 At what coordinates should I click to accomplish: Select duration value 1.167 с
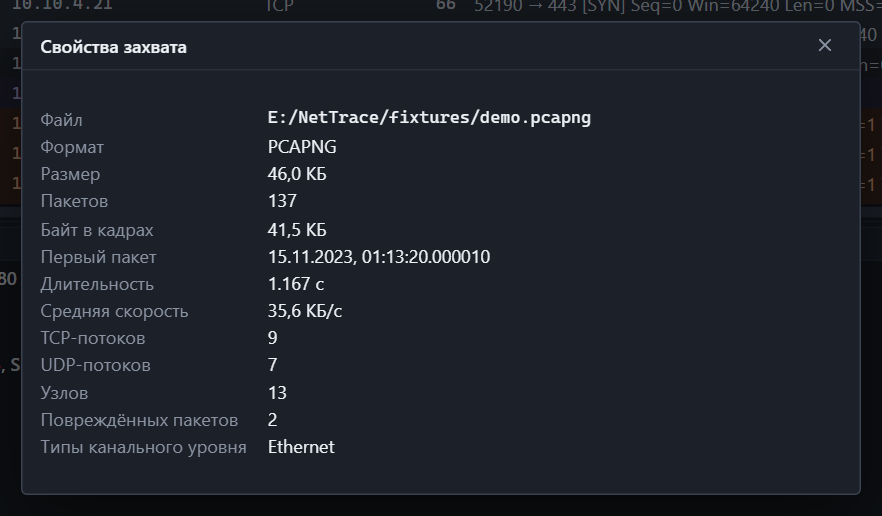click(x=296, y=284)
